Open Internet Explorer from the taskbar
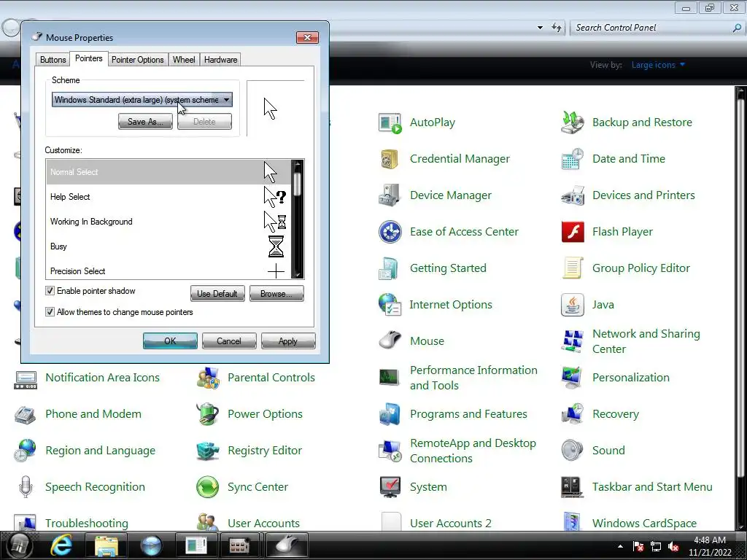747x560 pixels. [62, 545]
